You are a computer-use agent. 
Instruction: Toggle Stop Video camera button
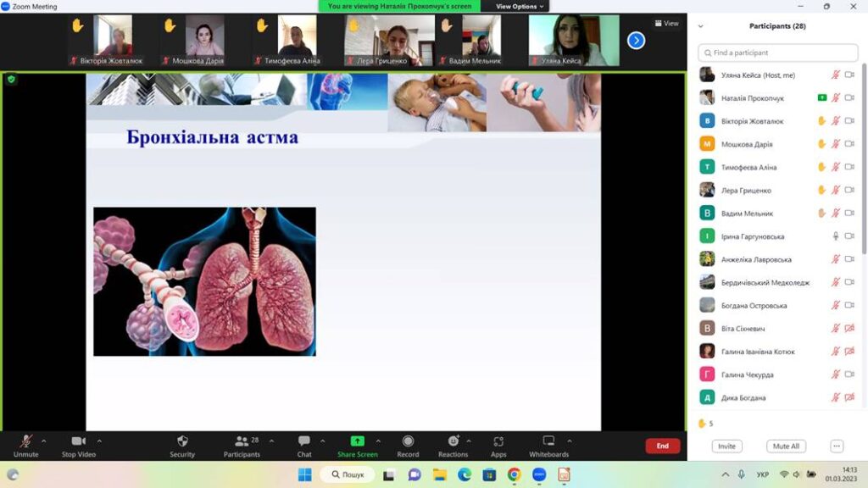(x=79, y=442)
